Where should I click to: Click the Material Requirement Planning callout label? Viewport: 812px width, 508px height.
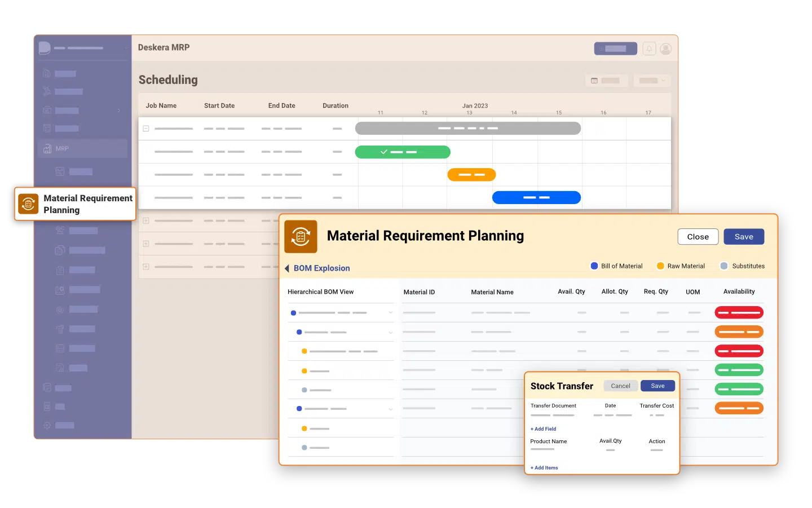click(x=87, y=204)
